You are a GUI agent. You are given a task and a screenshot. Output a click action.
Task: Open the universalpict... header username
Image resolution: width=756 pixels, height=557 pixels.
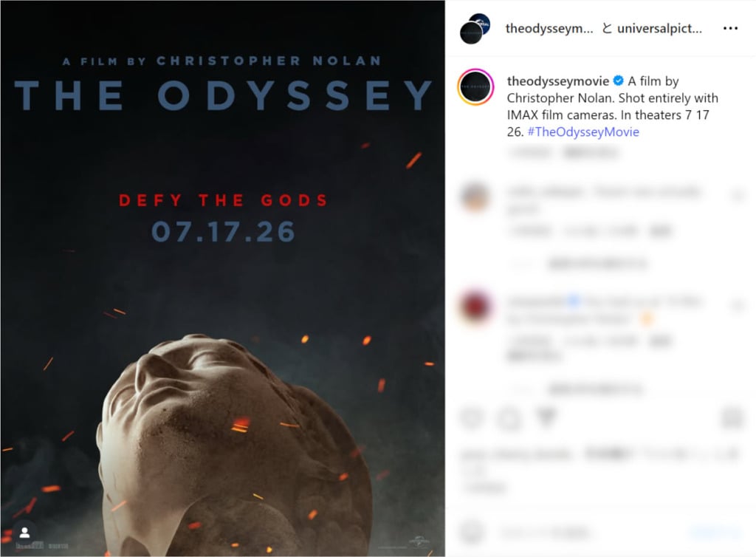(659, 29)
